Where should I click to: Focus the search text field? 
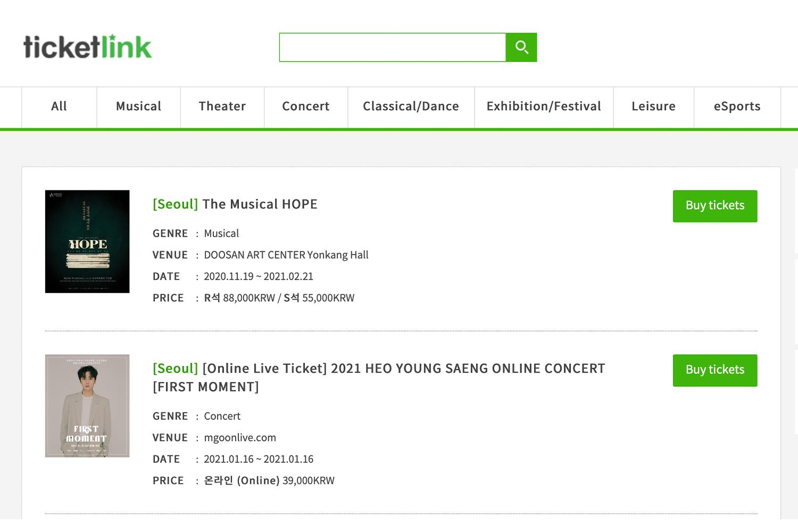pyautogui.click(x=393, y=47)
